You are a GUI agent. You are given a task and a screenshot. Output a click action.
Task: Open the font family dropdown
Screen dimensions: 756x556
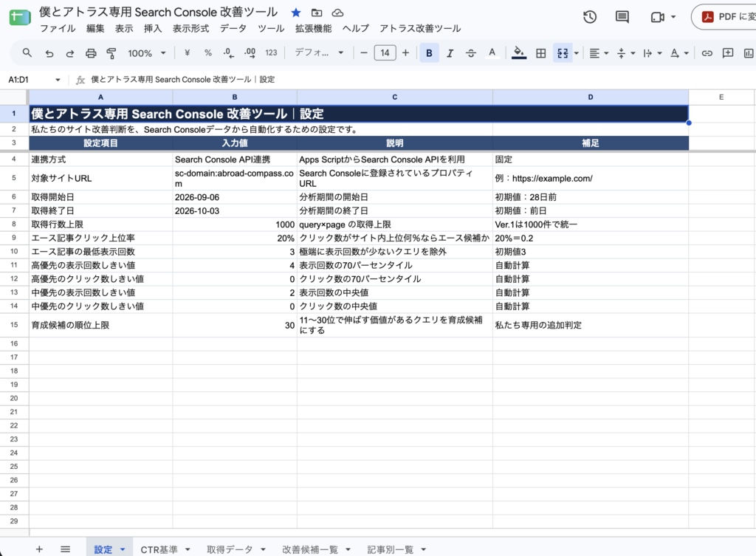[319, 52]
